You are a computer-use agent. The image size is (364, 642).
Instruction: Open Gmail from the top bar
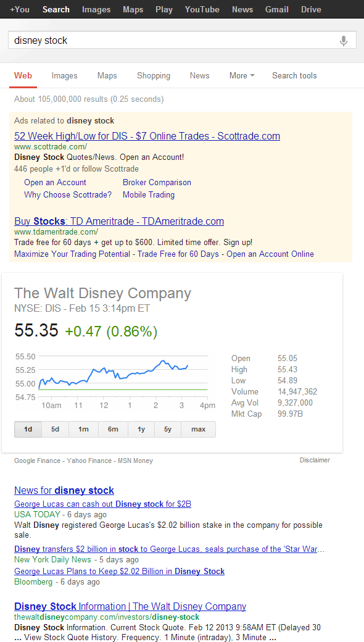[x=276, y=9]
